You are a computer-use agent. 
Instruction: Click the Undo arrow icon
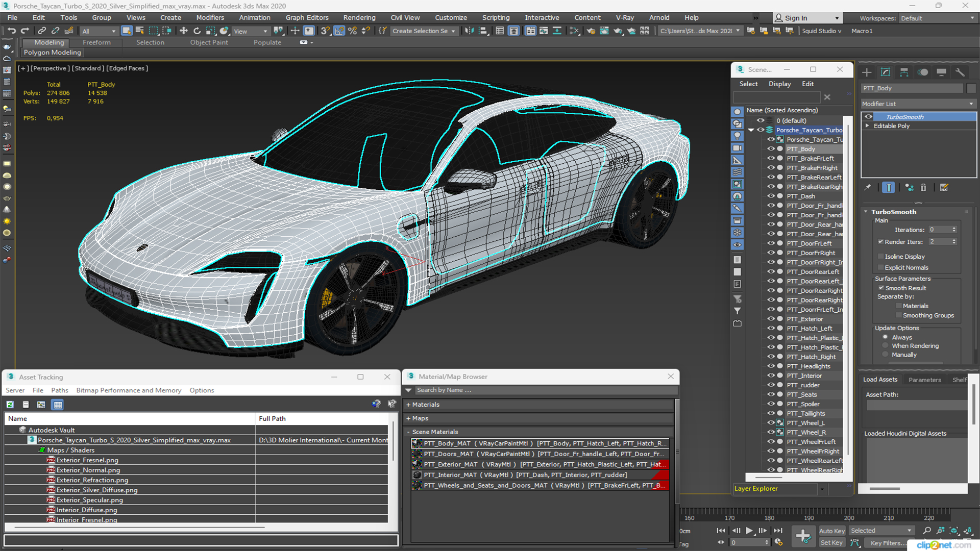[11, 31]
